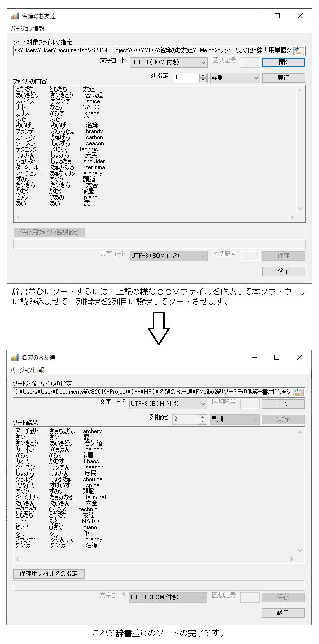Image resolution: width=319 pixels, height=644 pixels.
Task: Click the source file path field in lower window
Action: 153,392
